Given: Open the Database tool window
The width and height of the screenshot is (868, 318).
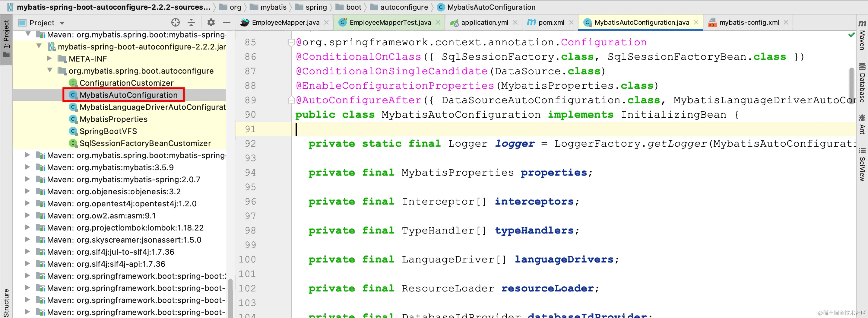Looking at the screenshot, I should pos(862,83).
